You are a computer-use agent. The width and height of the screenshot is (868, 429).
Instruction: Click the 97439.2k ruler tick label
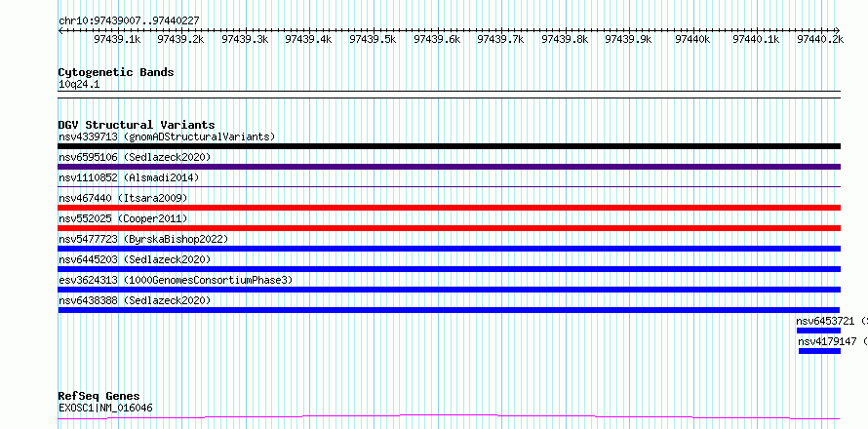pyautogui.click(x=181, y=39)
